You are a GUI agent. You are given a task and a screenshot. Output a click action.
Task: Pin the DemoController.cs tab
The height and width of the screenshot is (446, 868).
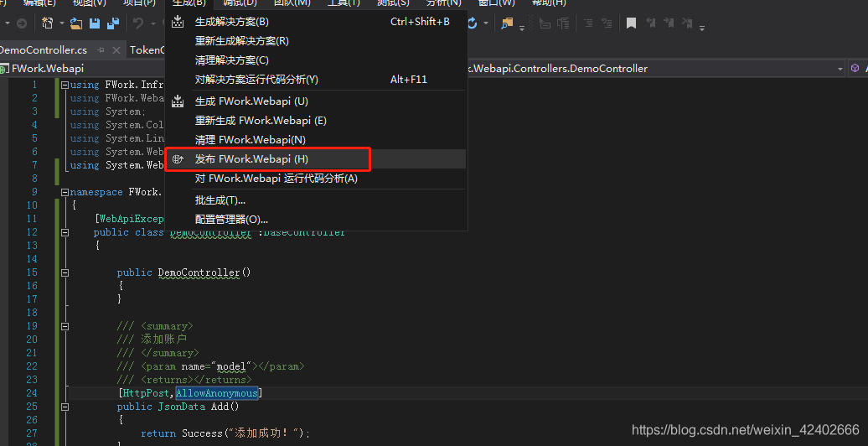pos(101,50)
